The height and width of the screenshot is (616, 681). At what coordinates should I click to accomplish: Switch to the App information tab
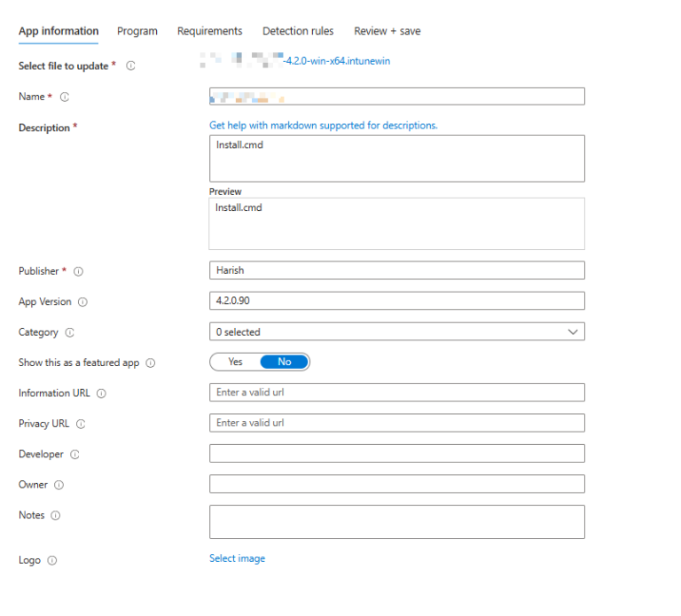(59, 31)
